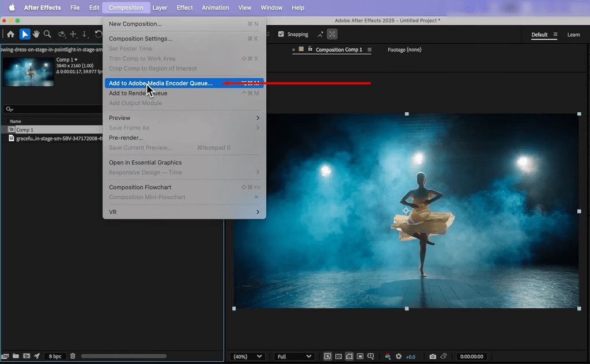Image resolution: width=590 pixels, height=364 pixels.
Task: Open the magnification (40%) dropdown
Action: [247, 357]
